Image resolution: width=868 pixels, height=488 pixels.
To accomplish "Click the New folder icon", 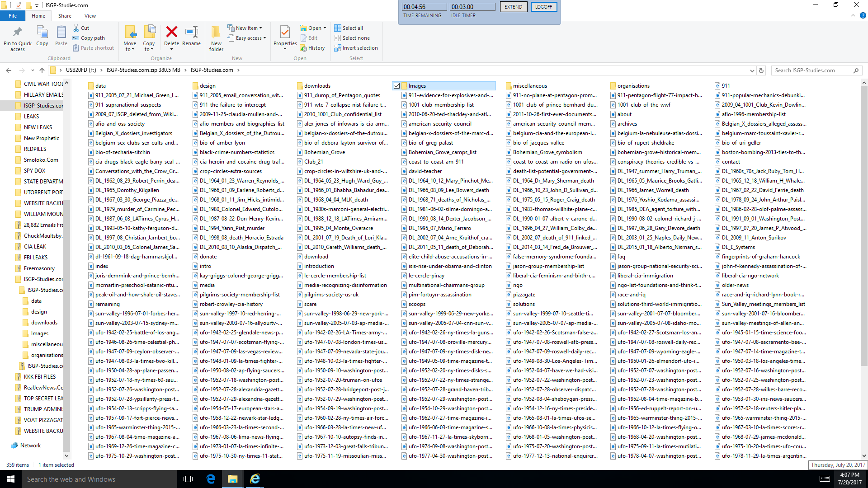I will pos(216,32).
